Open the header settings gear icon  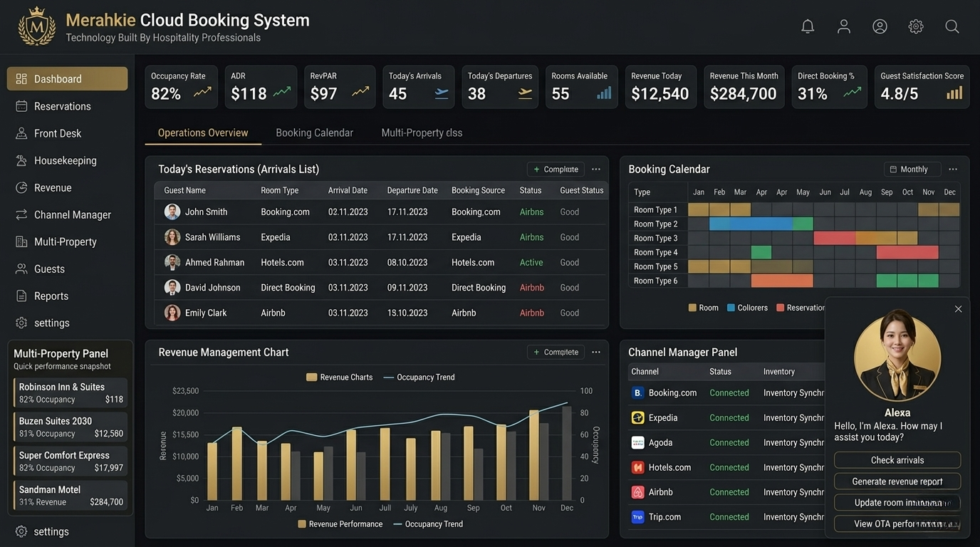tap(916, 26)
